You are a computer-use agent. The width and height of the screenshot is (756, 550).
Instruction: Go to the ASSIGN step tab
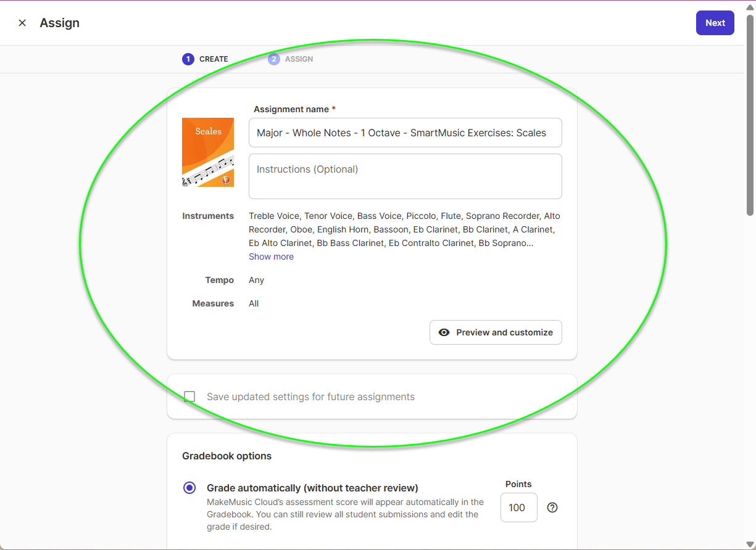click(x=291, y=59)
